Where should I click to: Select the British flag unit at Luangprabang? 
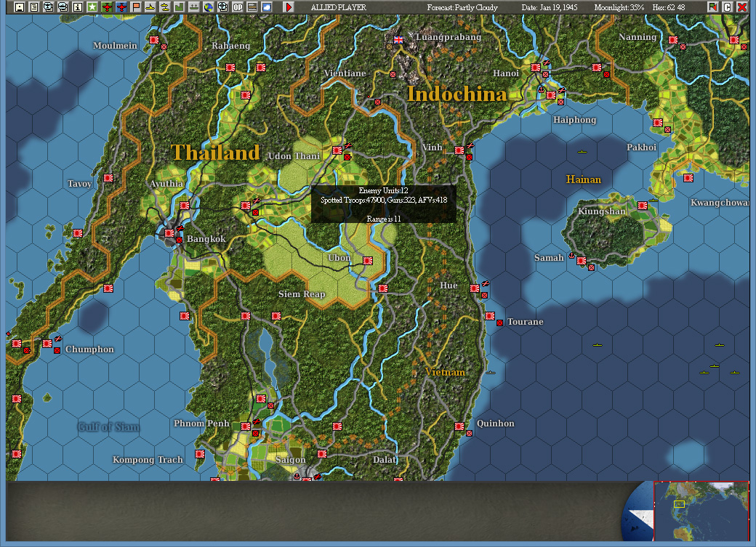pyautogui.click(x=398, y=40)
